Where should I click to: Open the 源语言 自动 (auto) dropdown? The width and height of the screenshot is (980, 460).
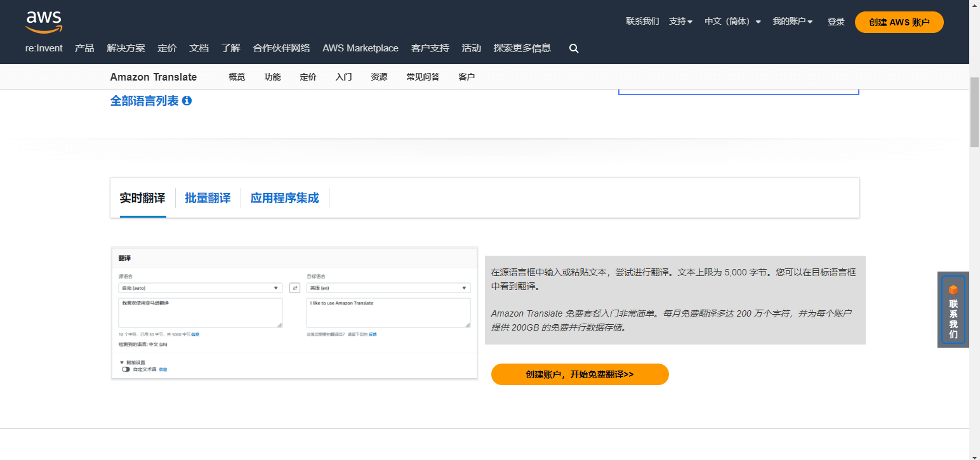[x=200, y=288]
